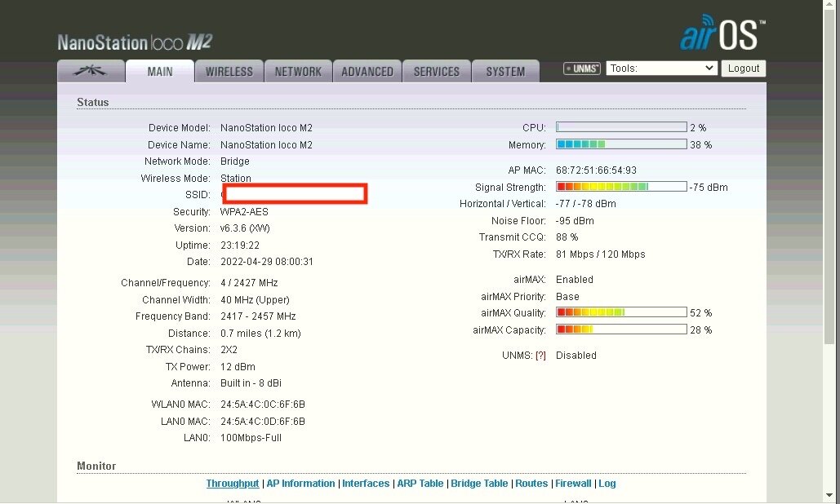Screen dimensions: 840x504
Task: Click the Frequency Band value 2417 - 2457 MHz
Action: point(258,316)
